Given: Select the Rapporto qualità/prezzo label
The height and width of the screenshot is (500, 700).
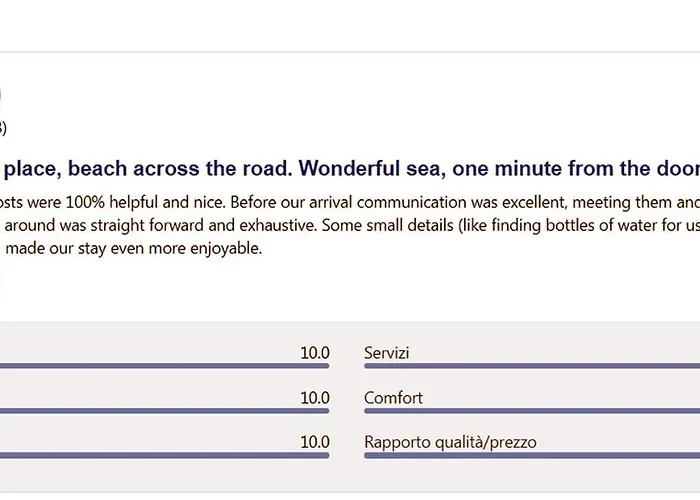Looking at the screenshot, I should click(x=450, y=442).
